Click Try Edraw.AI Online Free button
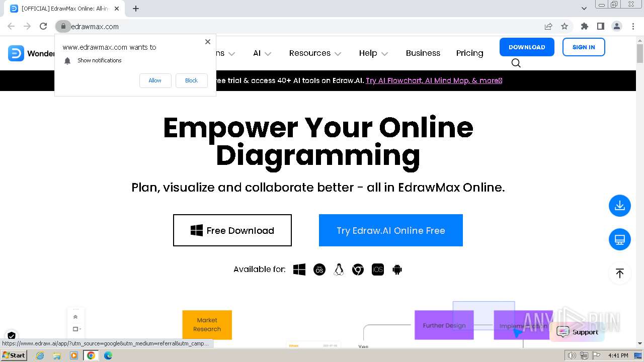 391,230
